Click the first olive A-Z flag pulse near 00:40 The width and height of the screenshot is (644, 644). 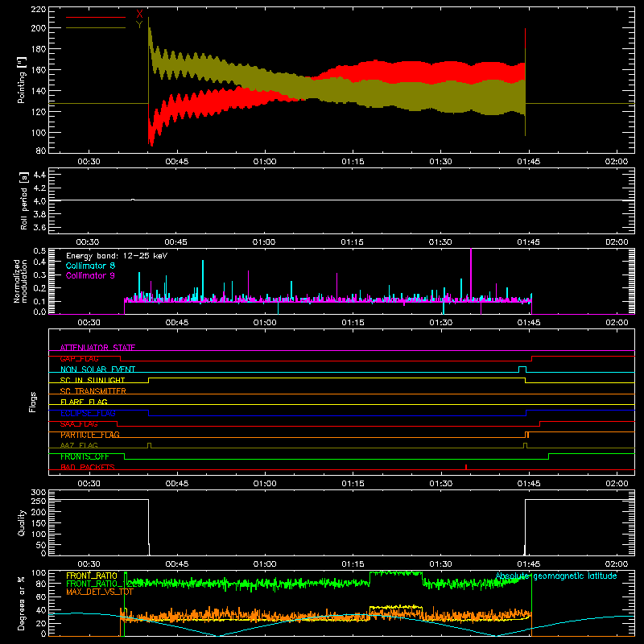[149, 446]
